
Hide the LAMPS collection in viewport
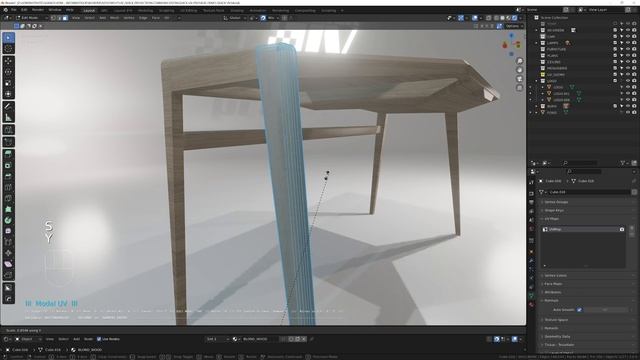tap(628, 43)
